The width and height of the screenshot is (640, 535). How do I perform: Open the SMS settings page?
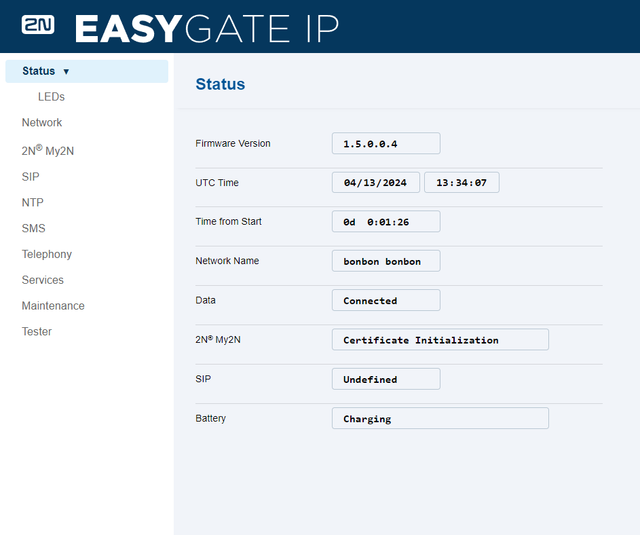33,228
